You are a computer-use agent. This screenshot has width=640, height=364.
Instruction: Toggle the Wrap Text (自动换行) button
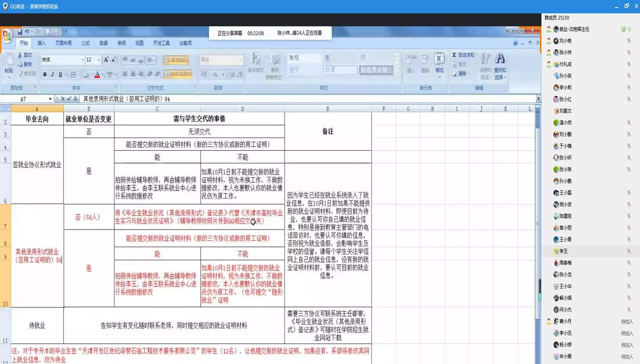pyautogui.click(x=176, y=60)
